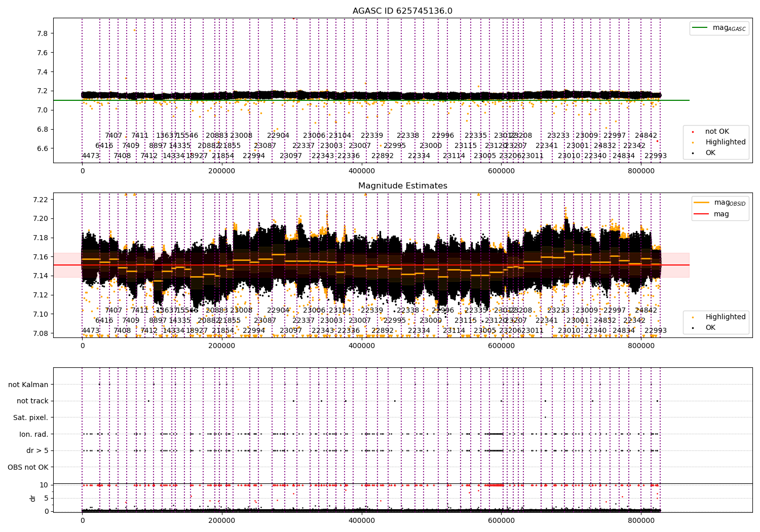Click the vertical 'dr' axis label
760x532 pixels.
tap(33, 498)
